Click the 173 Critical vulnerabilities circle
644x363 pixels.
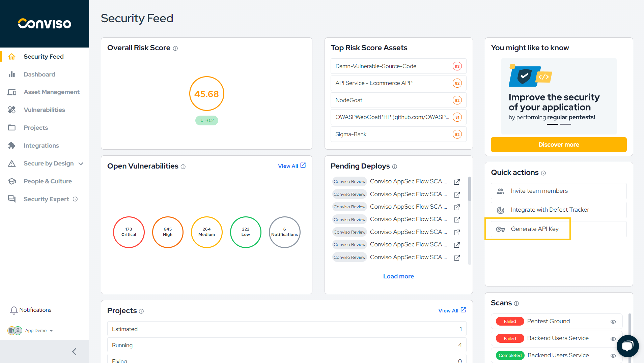[x=129, y=232]
